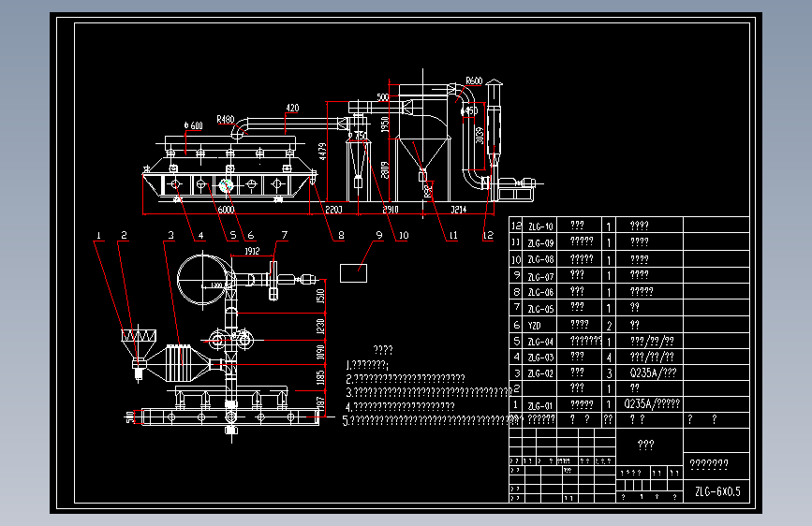Select the Q235A/??? material cell in row 3
Viewport: 812px width, 526px height.
pos(653,373)
